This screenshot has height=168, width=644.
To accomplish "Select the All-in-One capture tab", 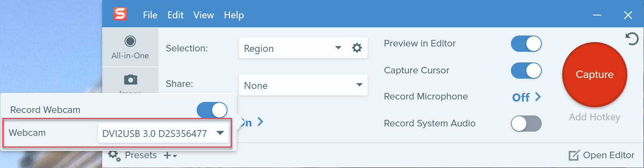I will 130,47.
